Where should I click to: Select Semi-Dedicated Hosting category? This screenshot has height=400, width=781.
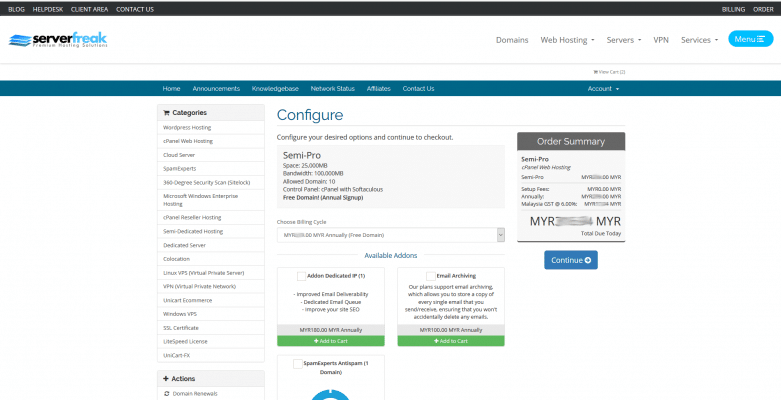click(211, 232)
